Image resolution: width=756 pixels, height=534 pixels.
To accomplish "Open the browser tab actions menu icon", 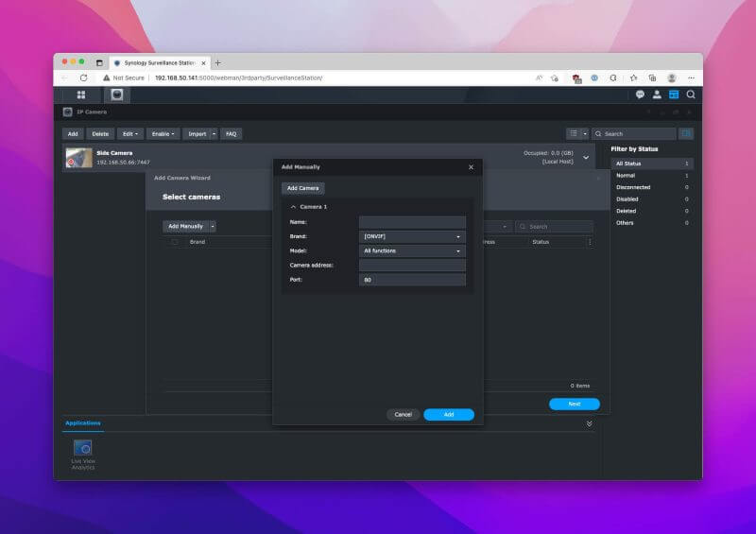I will 99,62.
